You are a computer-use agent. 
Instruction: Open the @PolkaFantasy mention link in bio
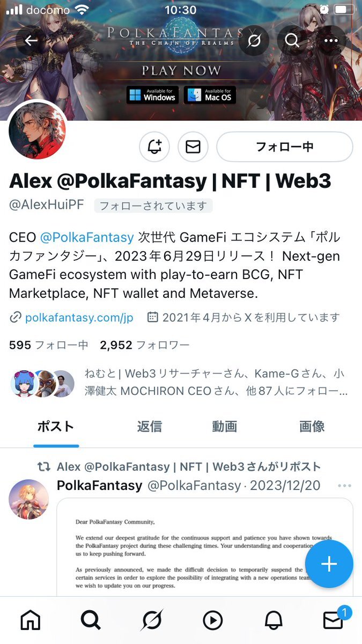[87, 237]
